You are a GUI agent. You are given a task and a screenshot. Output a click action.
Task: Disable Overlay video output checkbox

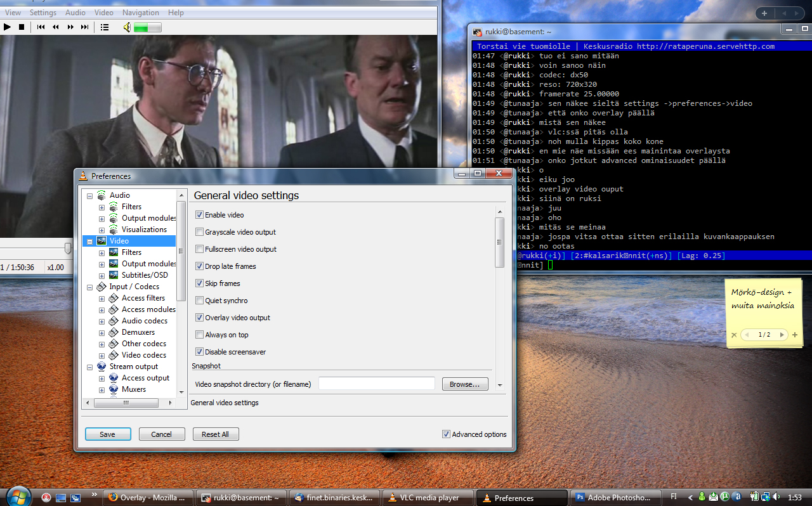200,318
